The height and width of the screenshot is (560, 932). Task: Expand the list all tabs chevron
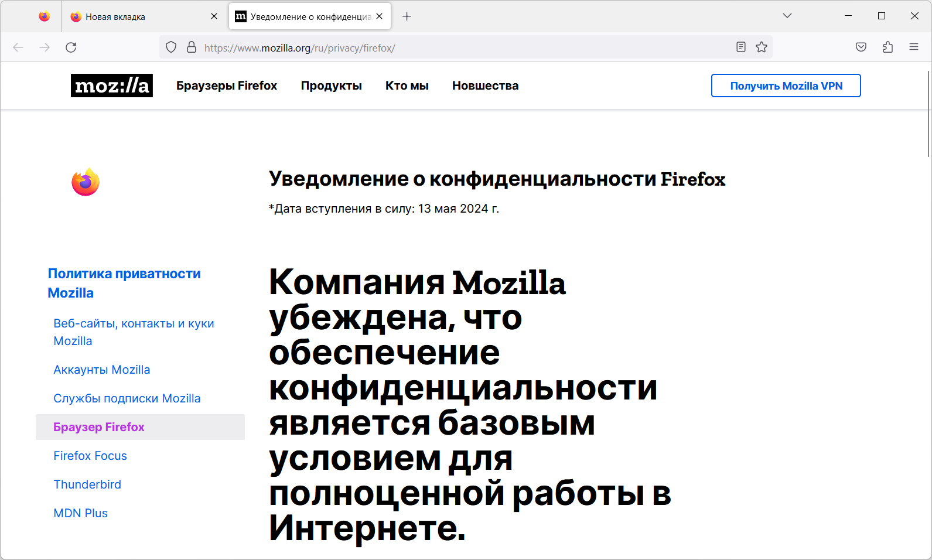pos(787,16)
